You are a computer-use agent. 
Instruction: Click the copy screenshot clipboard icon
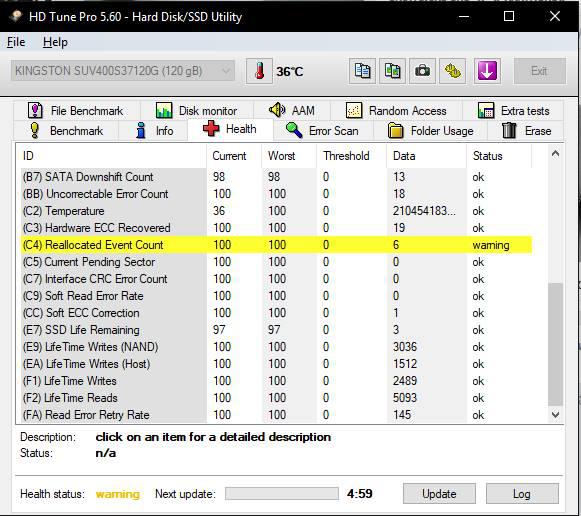(392, 71)
